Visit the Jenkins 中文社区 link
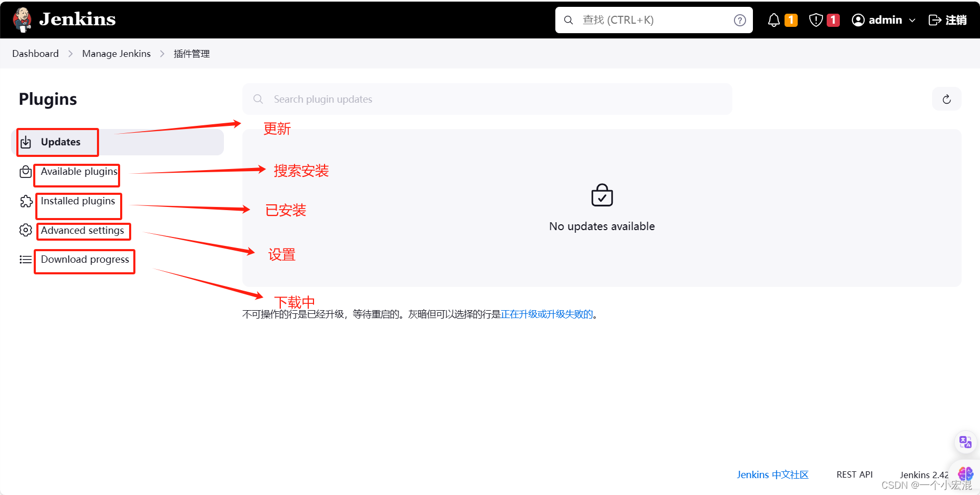Screen dimensions: 980x495 coord(772,474)
